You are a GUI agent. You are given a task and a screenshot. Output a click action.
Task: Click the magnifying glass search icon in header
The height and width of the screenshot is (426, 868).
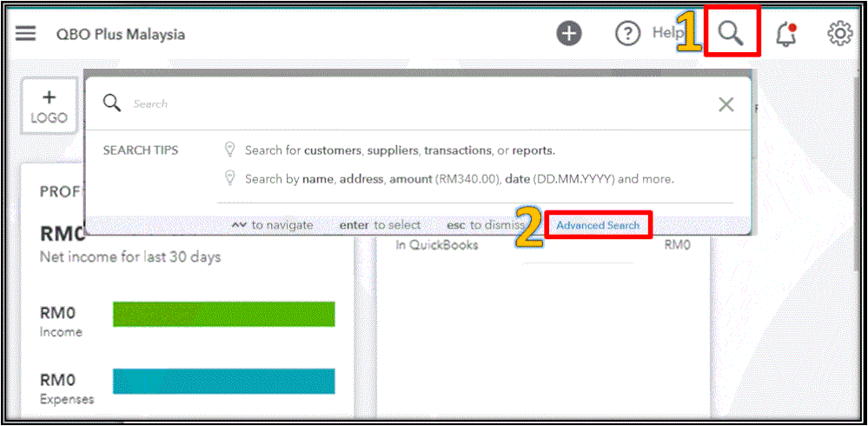click(x=732, y=35)
